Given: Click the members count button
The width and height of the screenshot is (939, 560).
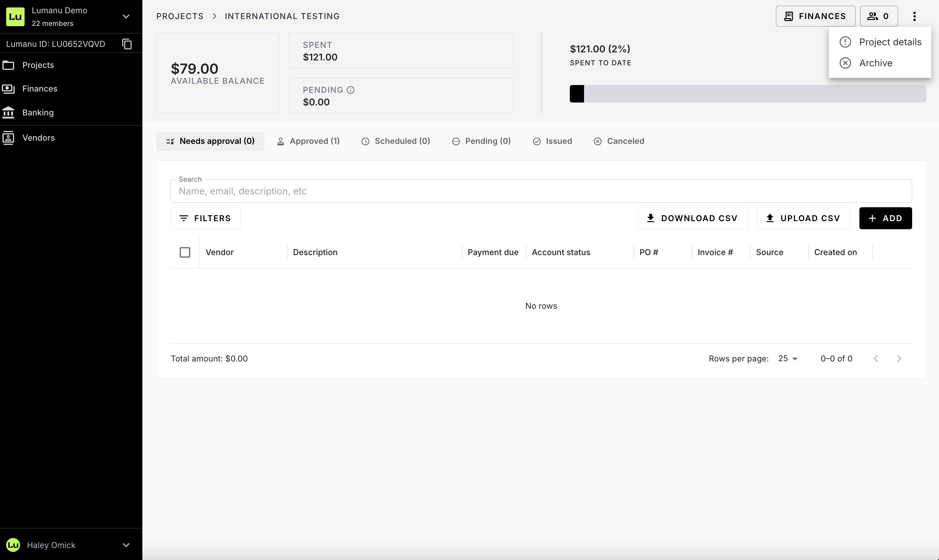Looking at the screenshot, I should pos(878,16).
